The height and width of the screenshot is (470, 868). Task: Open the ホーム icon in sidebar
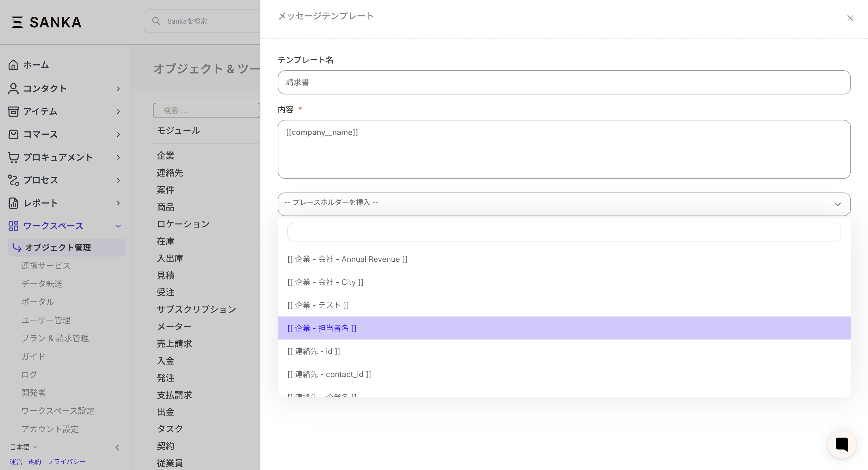pyautogui.click(x=14, y=65)
